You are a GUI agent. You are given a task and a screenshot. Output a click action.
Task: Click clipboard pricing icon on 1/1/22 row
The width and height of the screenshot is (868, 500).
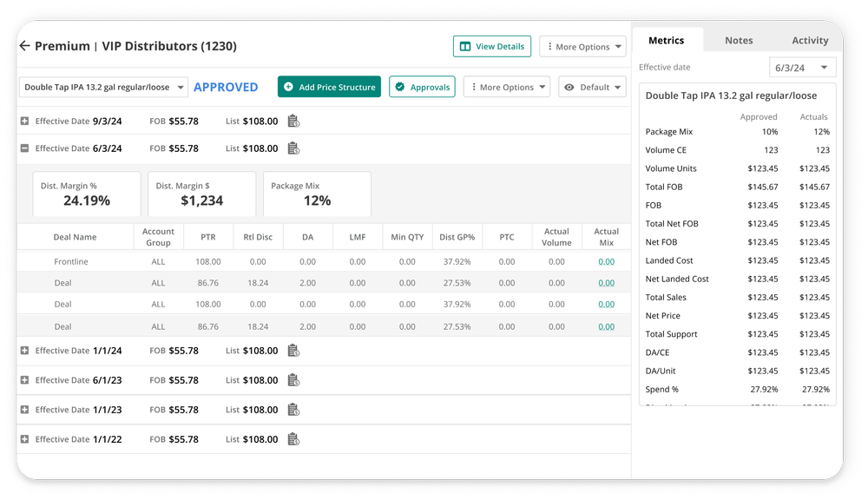tap(293, 439)
